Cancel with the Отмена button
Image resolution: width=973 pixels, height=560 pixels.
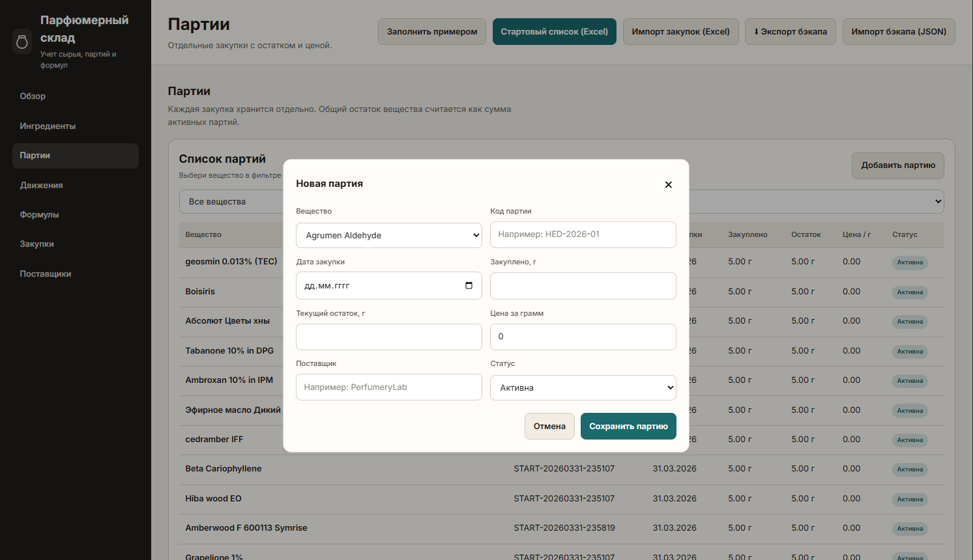point(549,427)
